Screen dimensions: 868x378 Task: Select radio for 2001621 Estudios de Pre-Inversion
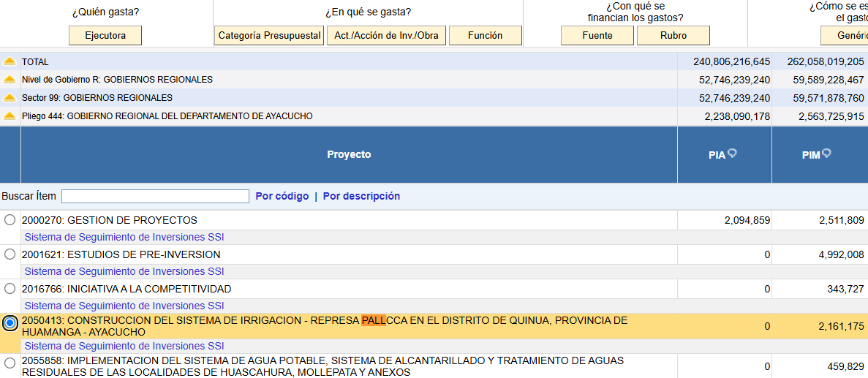pos(10,254)
